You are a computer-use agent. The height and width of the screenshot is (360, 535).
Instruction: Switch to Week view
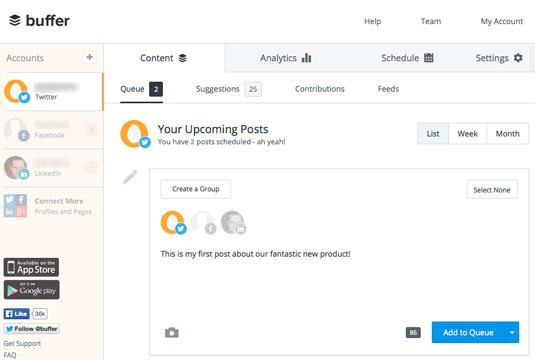tap(467, 134)
